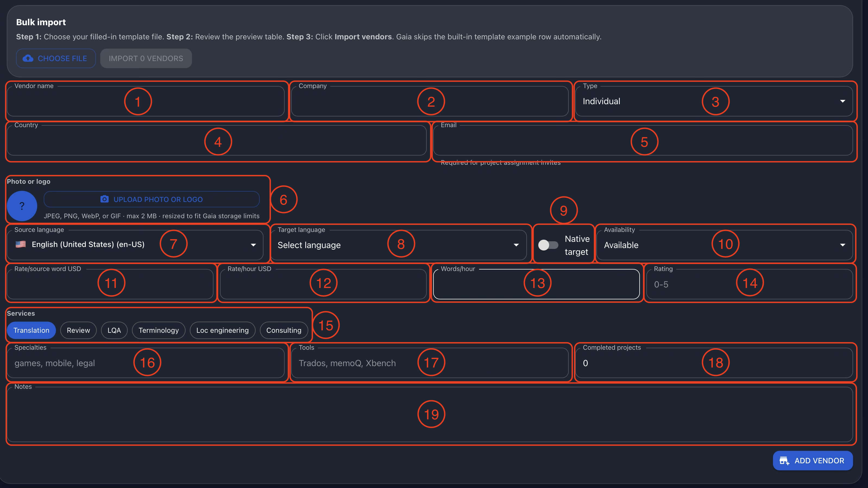The image size is (868, 488).
Task: Click the Words/hour input field
Action: pos(536,284)
